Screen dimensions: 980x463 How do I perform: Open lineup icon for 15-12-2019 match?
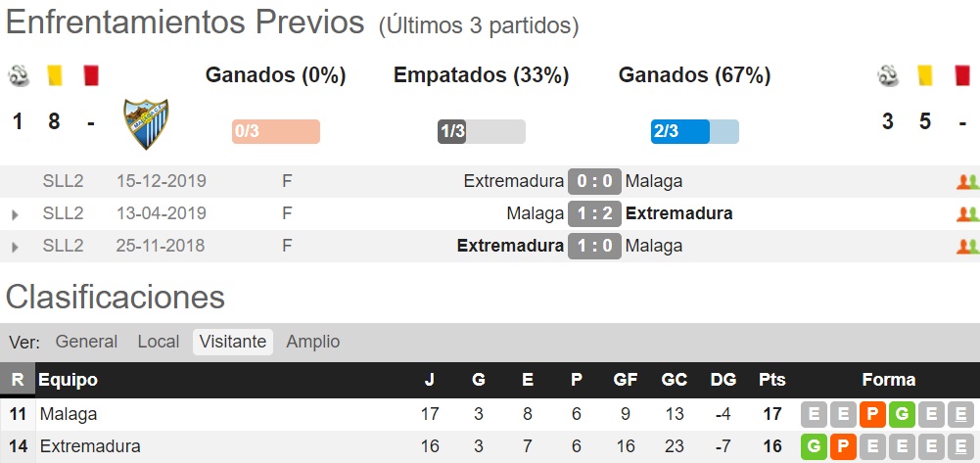[x=967, y=182]
